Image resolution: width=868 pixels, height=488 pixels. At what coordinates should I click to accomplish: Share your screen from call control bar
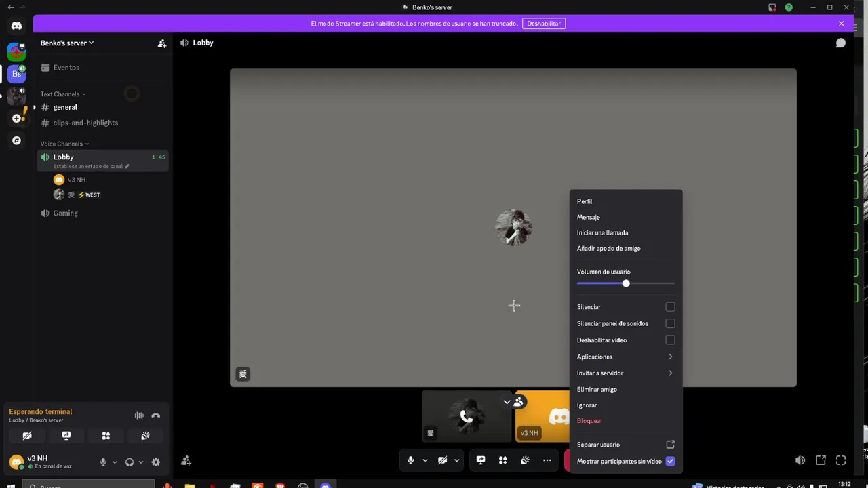(481, 460)
